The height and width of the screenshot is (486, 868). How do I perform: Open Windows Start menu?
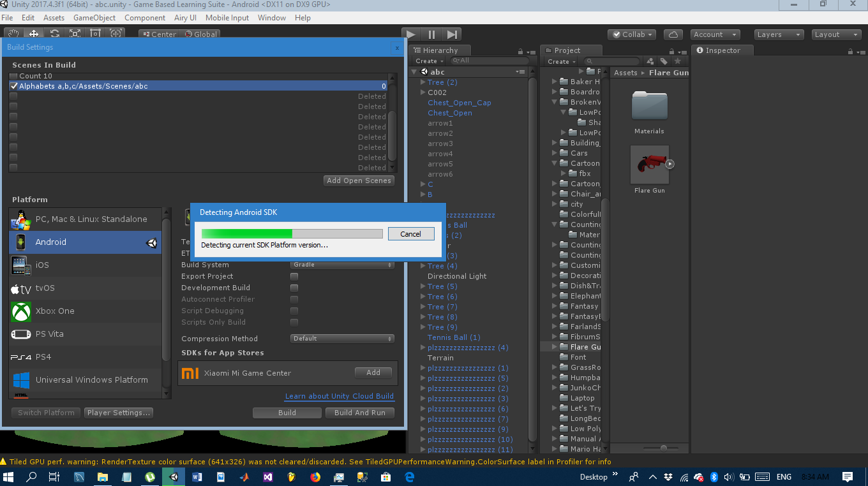9,476
